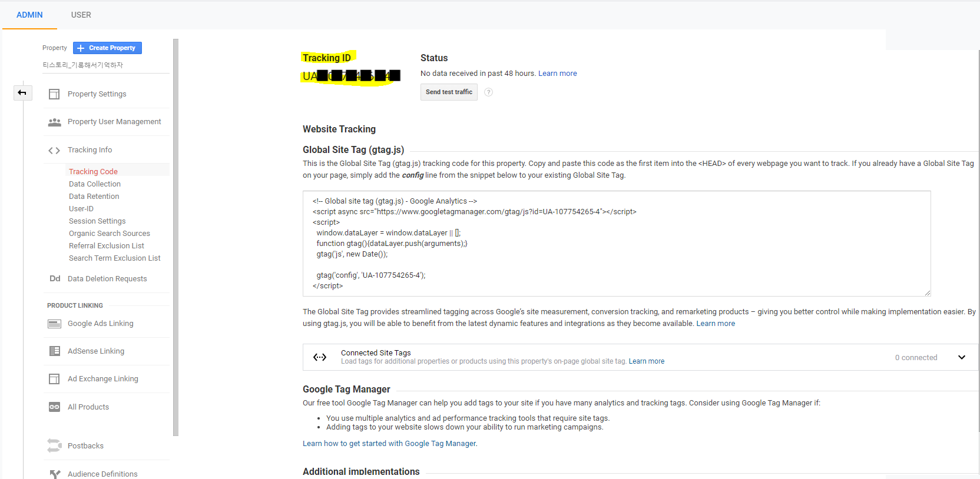This screenshot has height=479, width=980.
Task: Click the Ad Exchange Linking icon
Action: 54,379
